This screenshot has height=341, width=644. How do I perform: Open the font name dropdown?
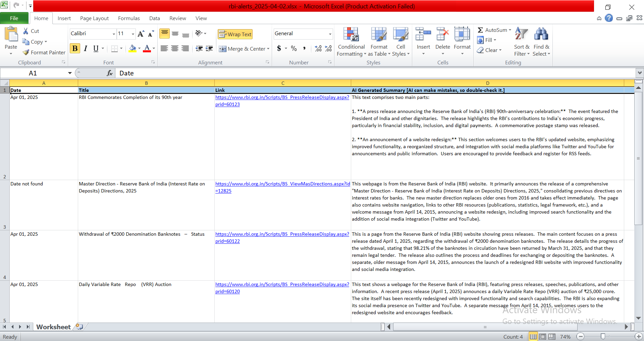pos(114,34)
